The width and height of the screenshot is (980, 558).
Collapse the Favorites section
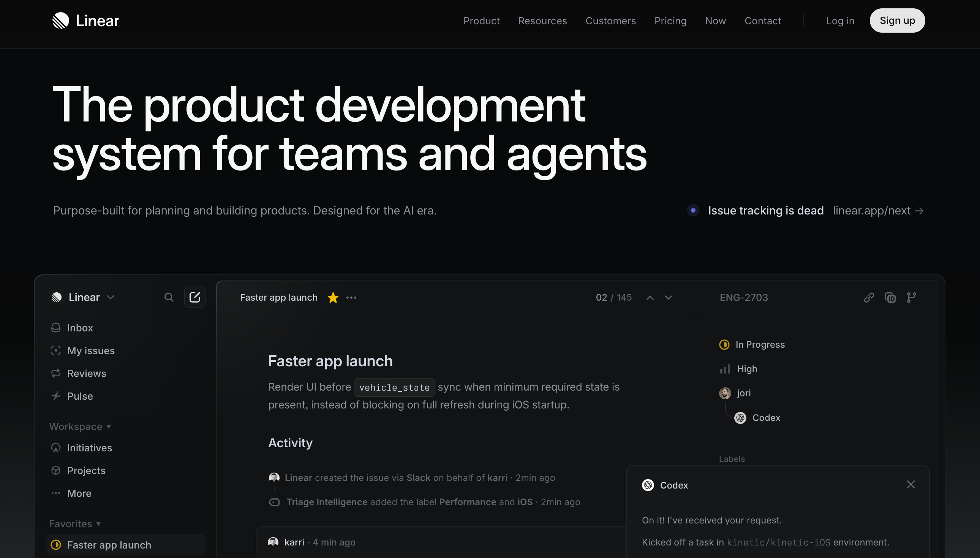pos(75,523)
